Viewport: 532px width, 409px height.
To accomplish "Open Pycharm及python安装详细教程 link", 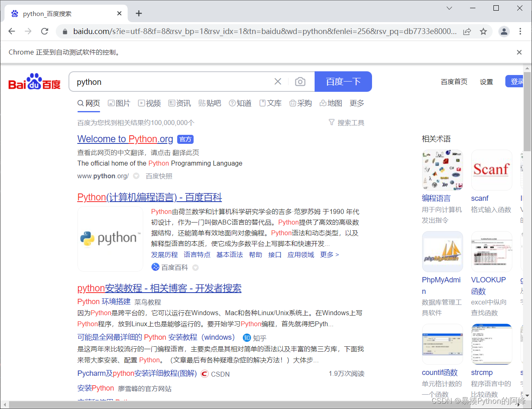I will click(x=137, y=373).
